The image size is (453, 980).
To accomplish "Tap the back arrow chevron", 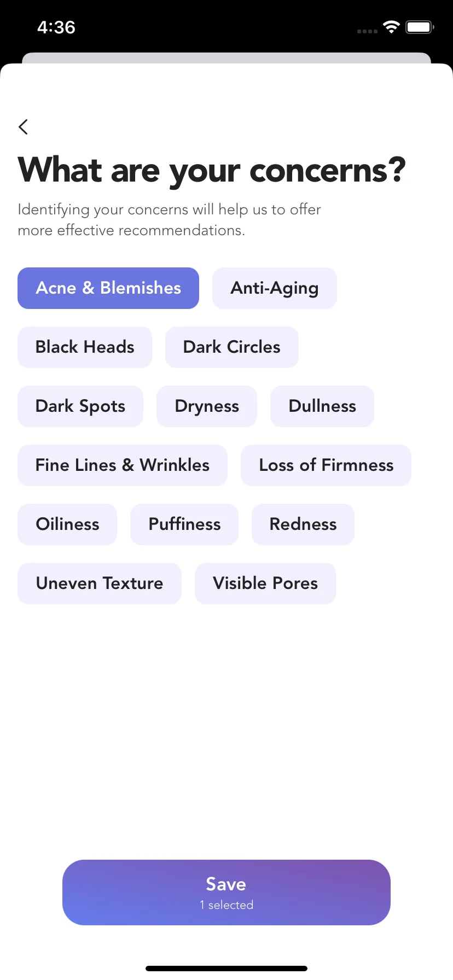I will (x=23, y=127).
